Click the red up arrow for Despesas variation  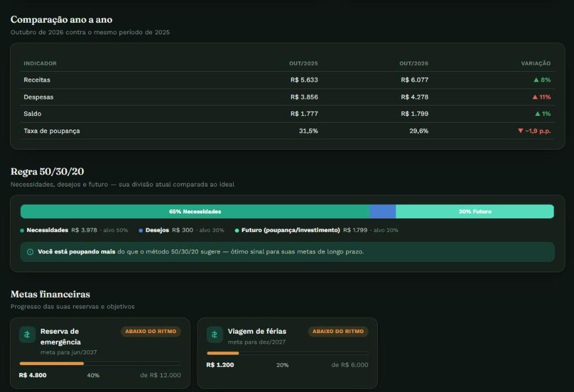[535, 97]
